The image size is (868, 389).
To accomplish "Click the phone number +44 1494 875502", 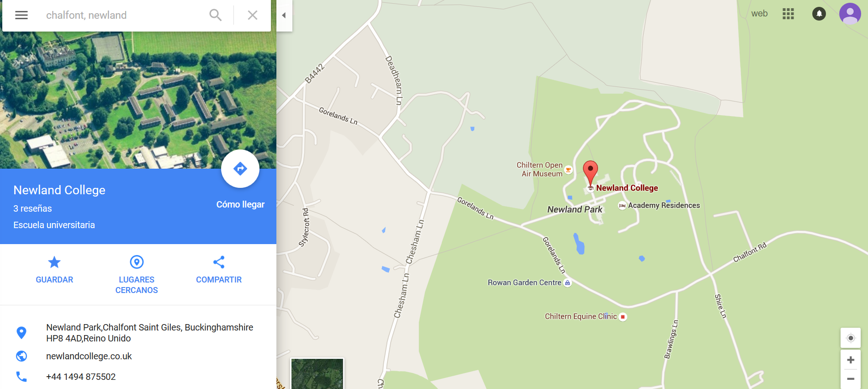I will pos(81,377).
